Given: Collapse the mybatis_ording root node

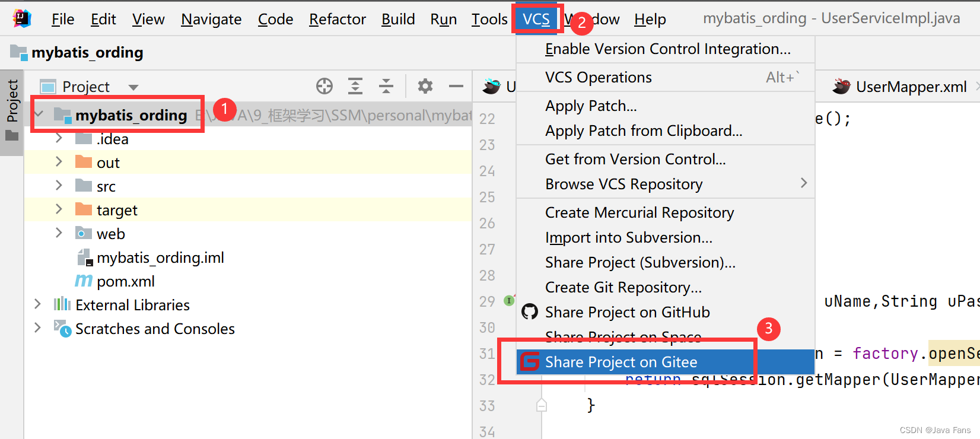Looking at the screenshot, I should [39, 114].
